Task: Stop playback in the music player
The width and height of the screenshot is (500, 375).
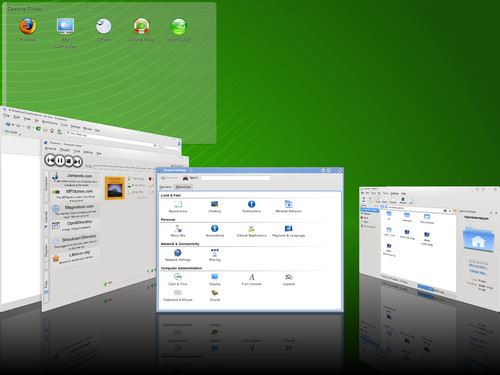Action: [x=69, y=161]
